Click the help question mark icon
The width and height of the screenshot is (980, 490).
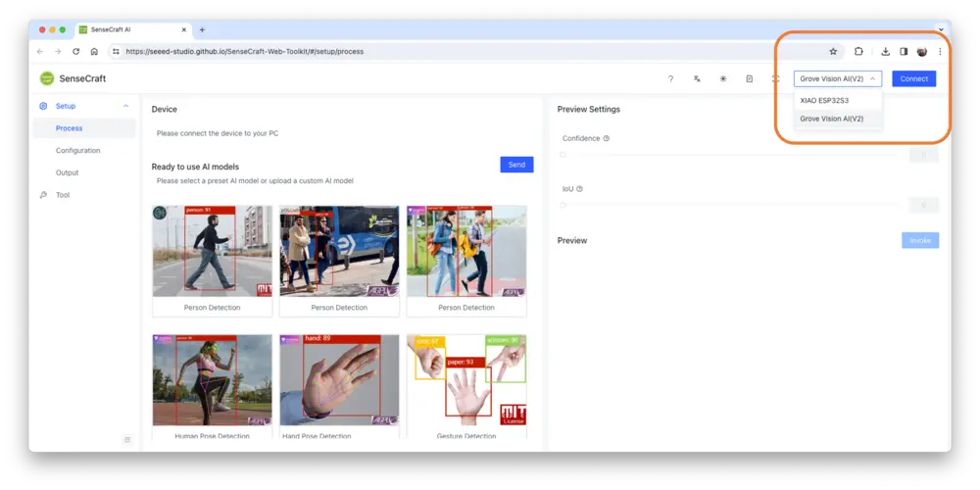pos(670,78)
